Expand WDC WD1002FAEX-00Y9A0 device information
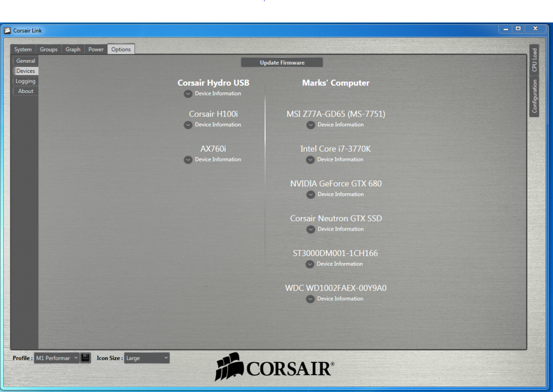 (310, 299)
